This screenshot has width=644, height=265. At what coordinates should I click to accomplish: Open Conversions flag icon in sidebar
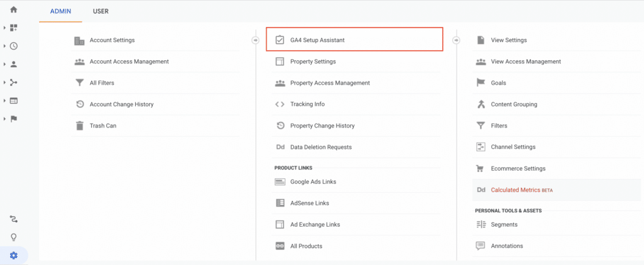tap(14, 119)
